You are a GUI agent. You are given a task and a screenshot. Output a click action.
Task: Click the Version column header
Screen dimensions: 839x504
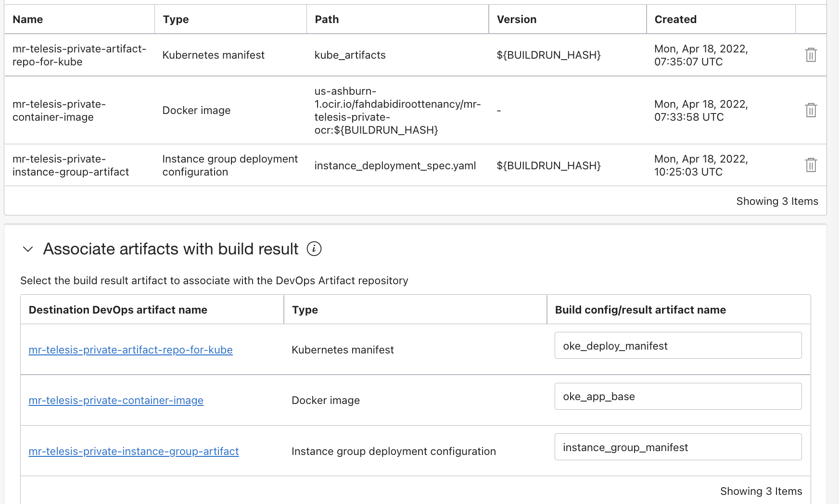[516, 19]
